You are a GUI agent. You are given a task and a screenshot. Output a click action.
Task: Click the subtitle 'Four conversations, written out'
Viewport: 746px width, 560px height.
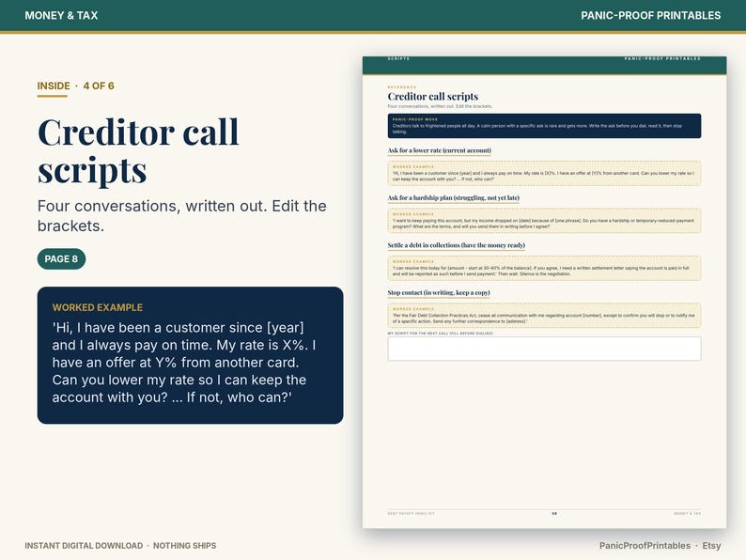pyautogui.click(x=152, y=206)
